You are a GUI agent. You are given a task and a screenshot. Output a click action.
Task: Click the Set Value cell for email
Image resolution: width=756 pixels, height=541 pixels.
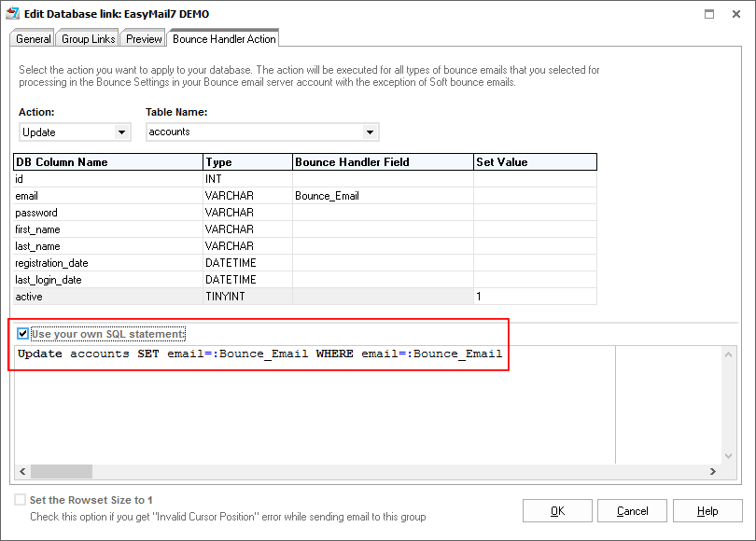pos(535,196)
